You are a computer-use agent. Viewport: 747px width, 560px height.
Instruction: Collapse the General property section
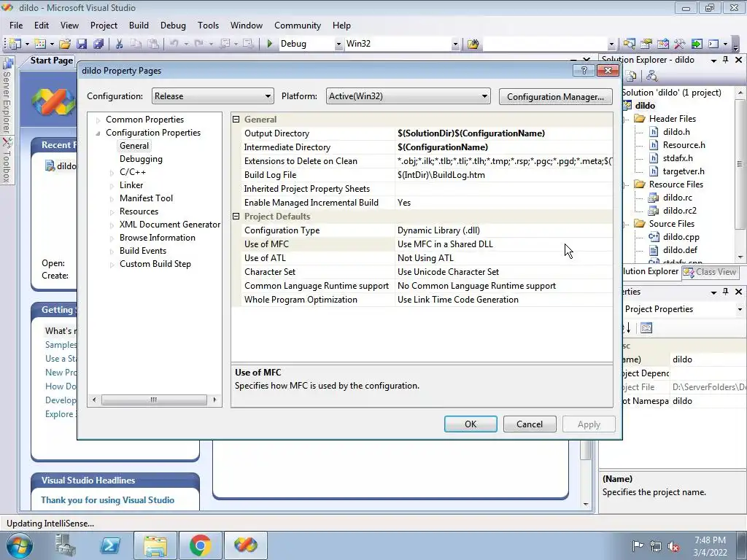pyautogui.click(x=236, y=120)
